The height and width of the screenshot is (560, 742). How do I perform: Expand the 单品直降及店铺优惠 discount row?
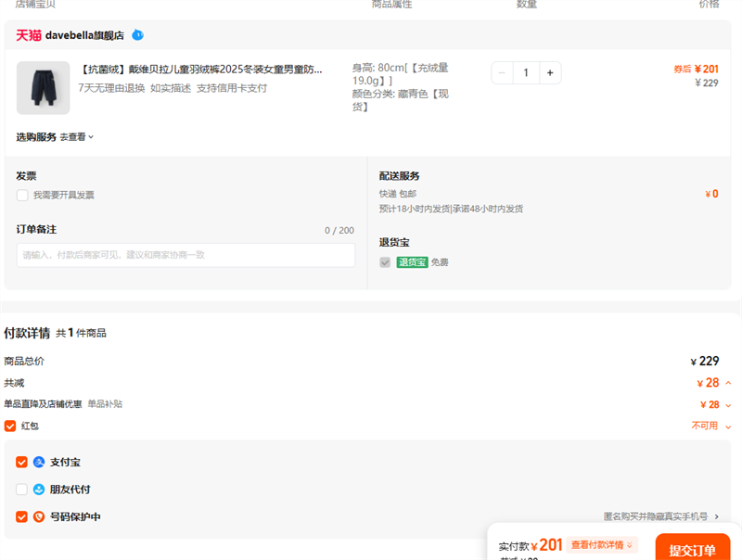[x=728, y=405]
